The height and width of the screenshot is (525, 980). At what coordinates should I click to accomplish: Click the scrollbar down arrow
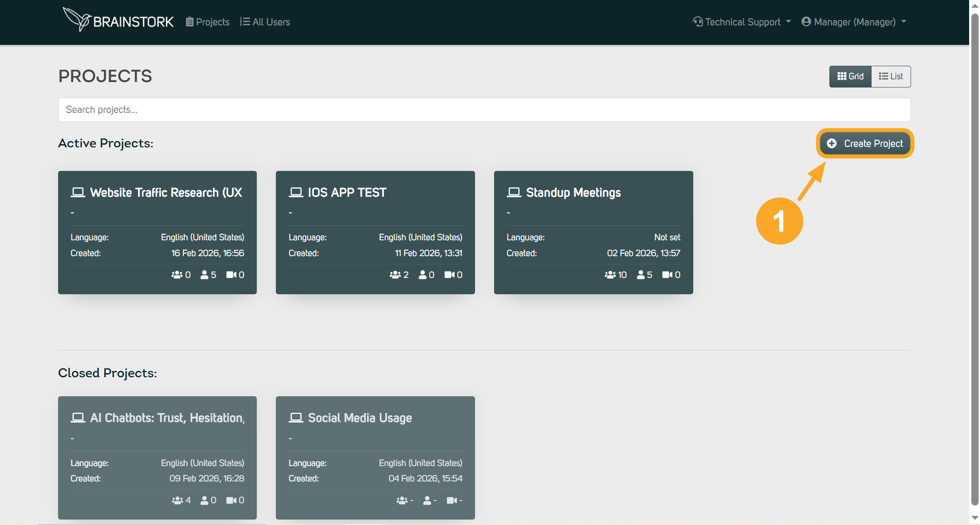tap(974, 517)
